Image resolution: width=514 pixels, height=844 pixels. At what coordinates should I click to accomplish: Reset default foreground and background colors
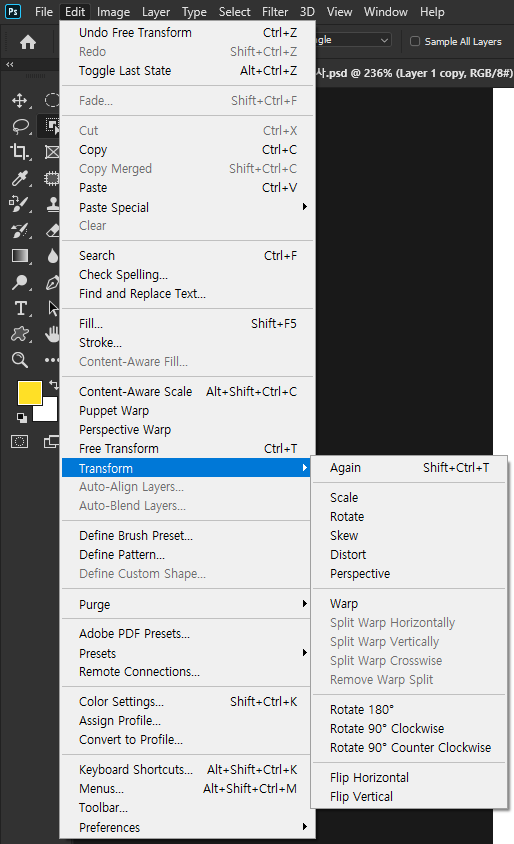pyautogui.click(x=22, y=417)
